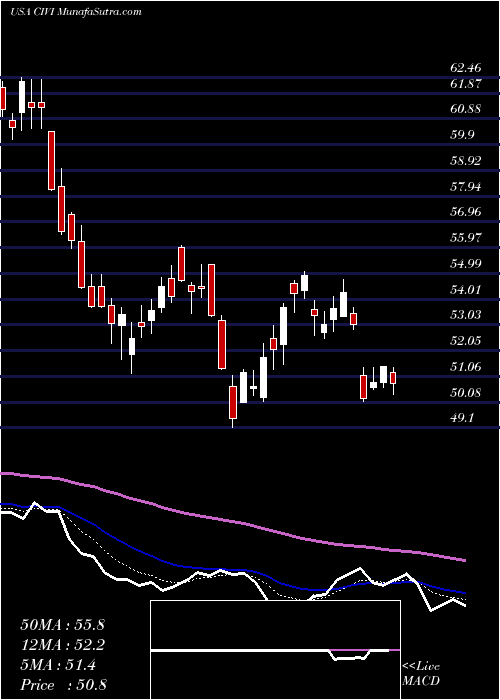This screenshot has height=700, width=500.
Task: Click the lowest red candlestick near 49.1
Action: (233, 403)
